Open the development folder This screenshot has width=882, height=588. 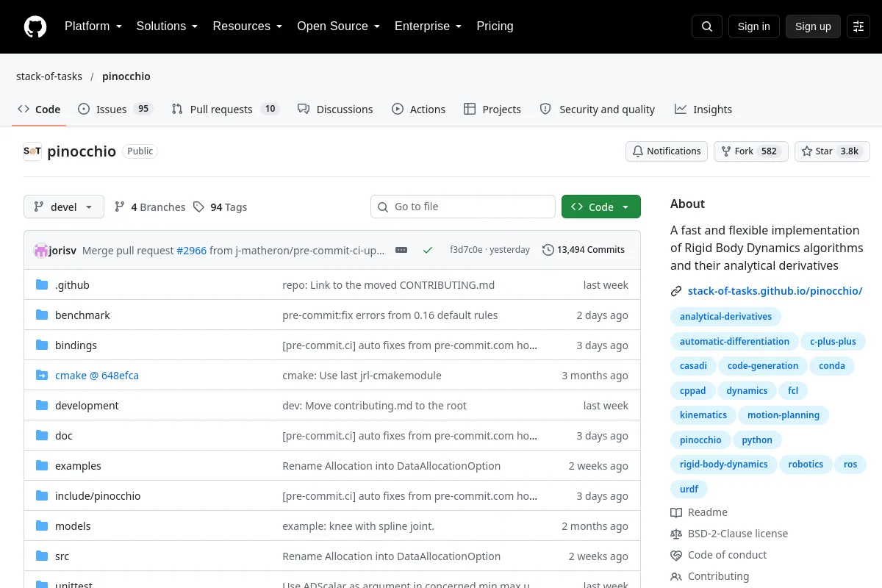87,406
